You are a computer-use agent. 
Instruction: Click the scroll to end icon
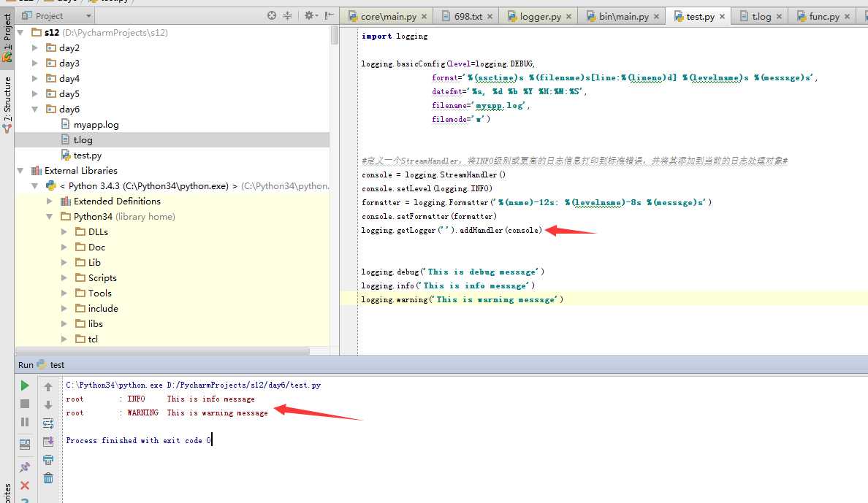pyautogui.click(x=48, y=442)
